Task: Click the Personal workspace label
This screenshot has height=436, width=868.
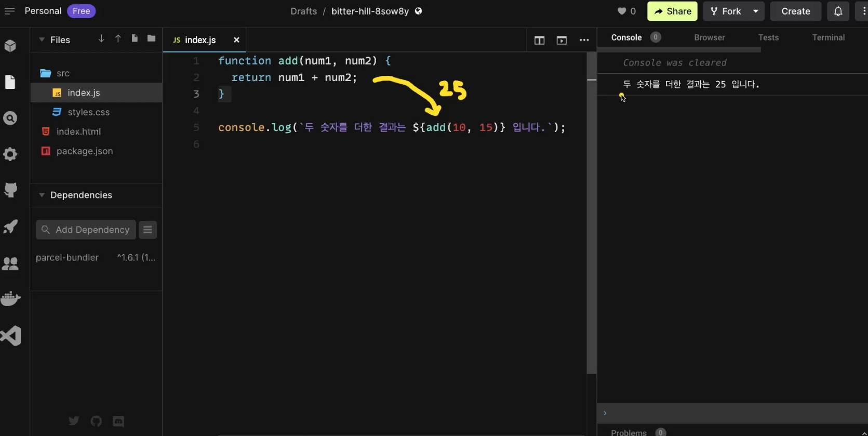Action: pos(43,11)
